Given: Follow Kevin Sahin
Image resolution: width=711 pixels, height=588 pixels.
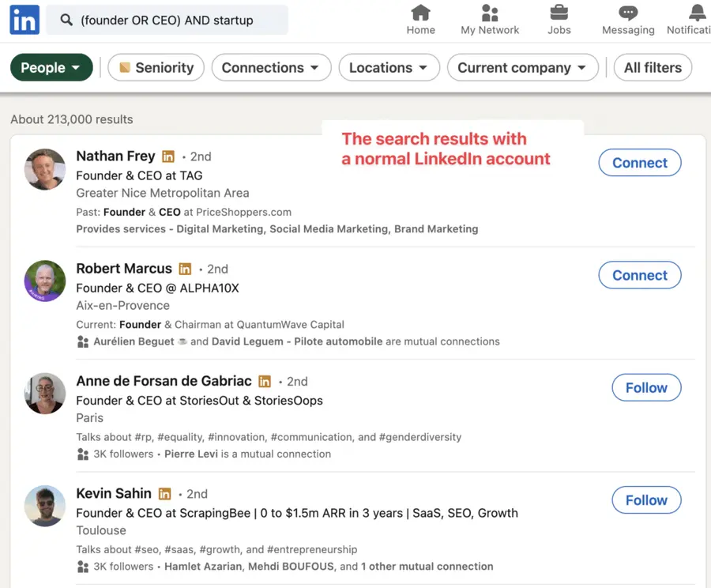Looking at the screenshot, I should [646, 499].
